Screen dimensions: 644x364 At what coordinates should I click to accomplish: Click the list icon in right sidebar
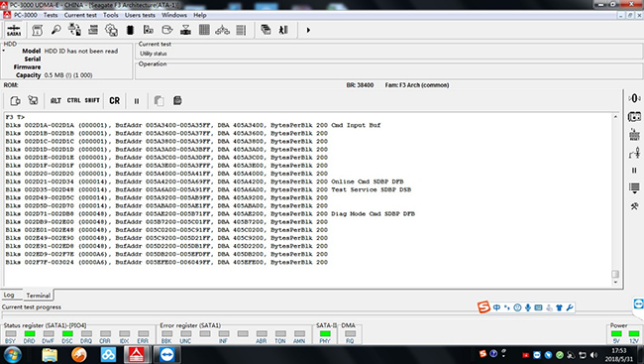click(x=634, y=188)
